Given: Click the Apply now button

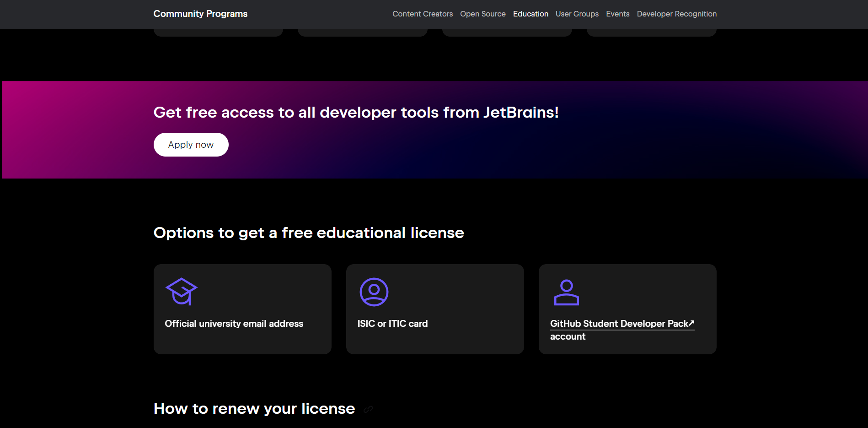Looking at the screenshot, I should click(191, 145).
